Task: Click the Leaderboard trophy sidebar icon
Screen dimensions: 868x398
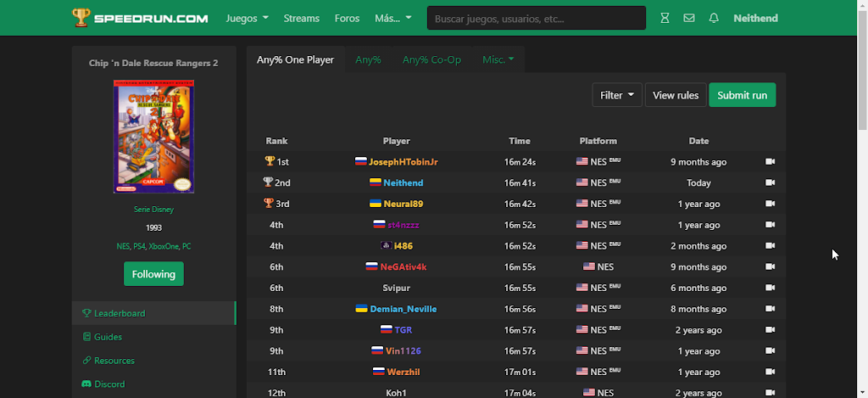Action: point(86,313)
